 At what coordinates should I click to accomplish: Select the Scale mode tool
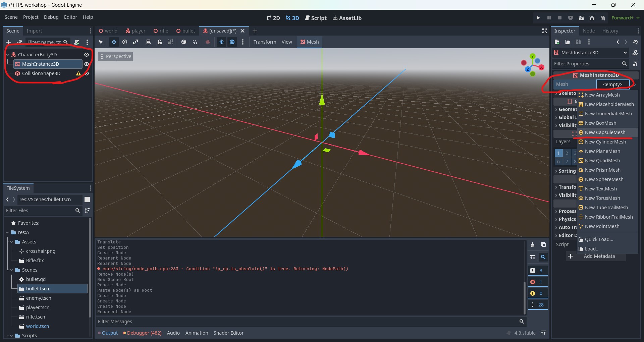click(136, 42)
